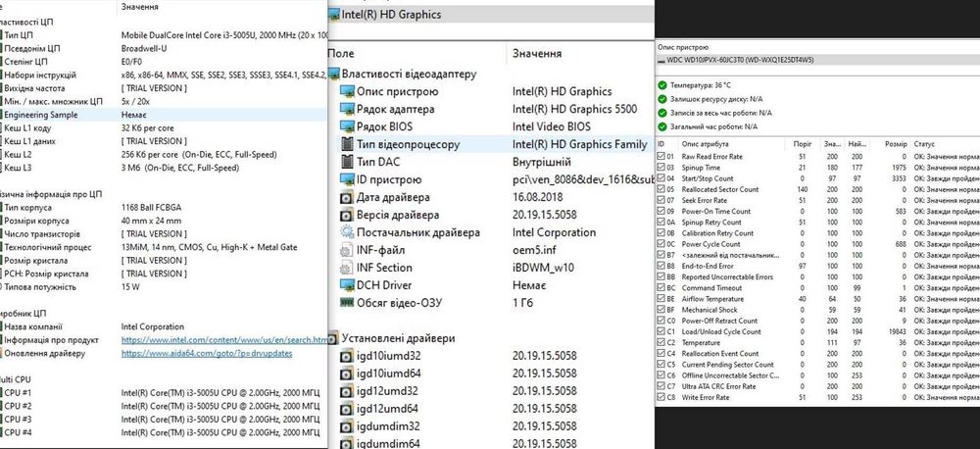The height and width of the screenshot is (449, 980).
Task: Click the icon beside 'DCH Driver' row
Action: point(347,285)
